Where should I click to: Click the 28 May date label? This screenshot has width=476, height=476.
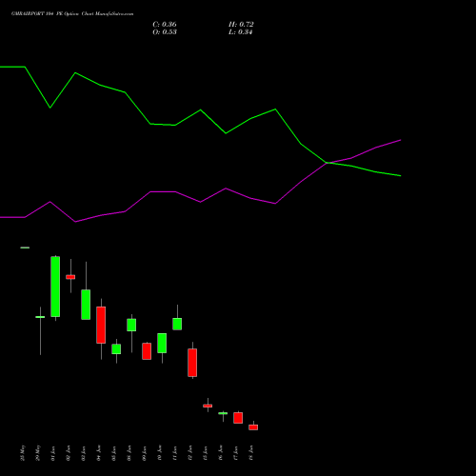(23, 453)
